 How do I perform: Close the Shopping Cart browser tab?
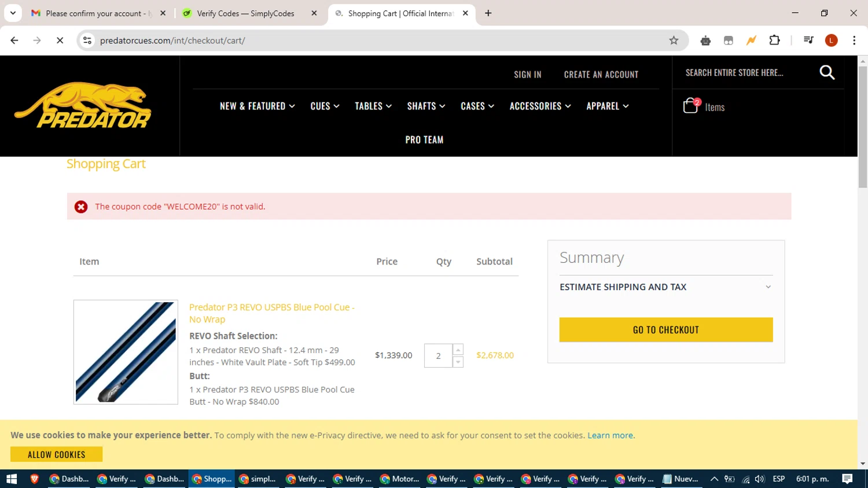tap(465, 13)
